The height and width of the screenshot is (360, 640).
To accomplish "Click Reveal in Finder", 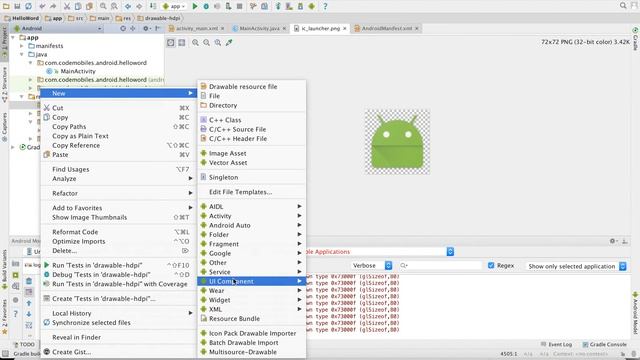I will click(x=118, y=337).
